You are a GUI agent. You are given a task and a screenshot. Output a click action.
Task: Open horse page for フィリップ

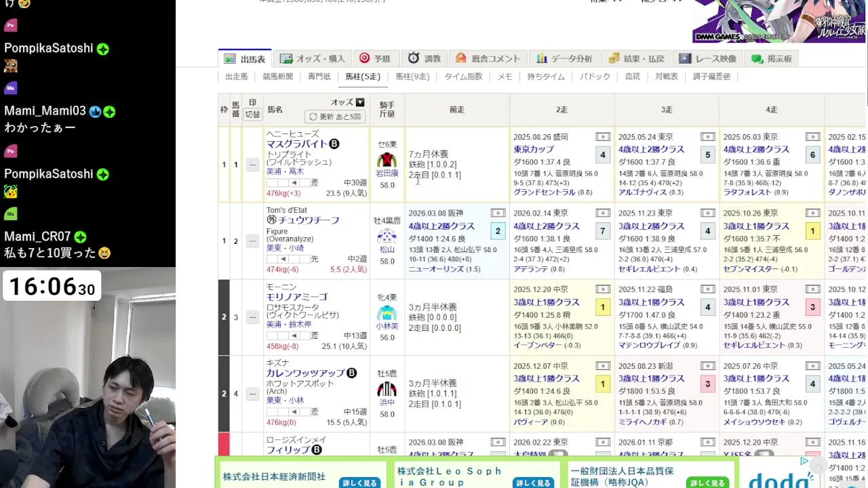tap(288, 450)
